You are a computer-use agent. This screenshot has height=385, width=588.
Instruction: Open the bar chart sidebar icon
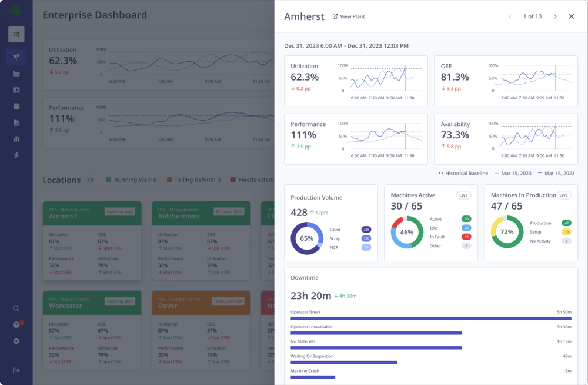pos(16,139)
